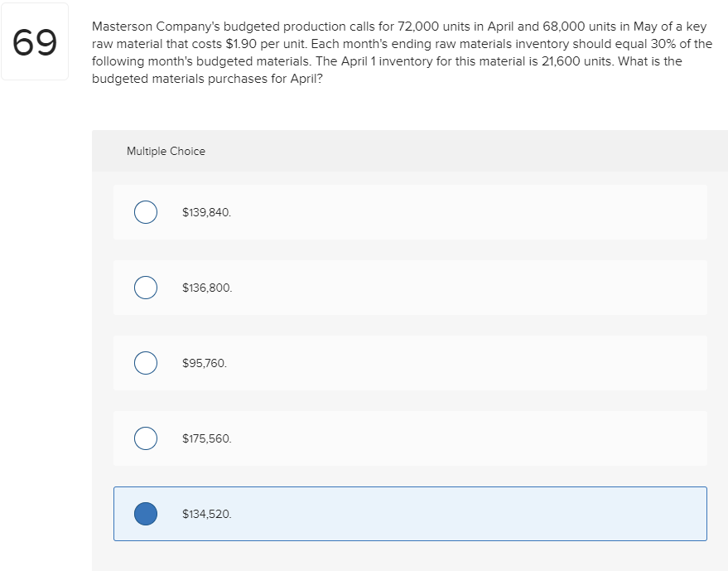Click the Multiple Choice header label
This screenshot has width=728, height=571.
click(165, 151)
